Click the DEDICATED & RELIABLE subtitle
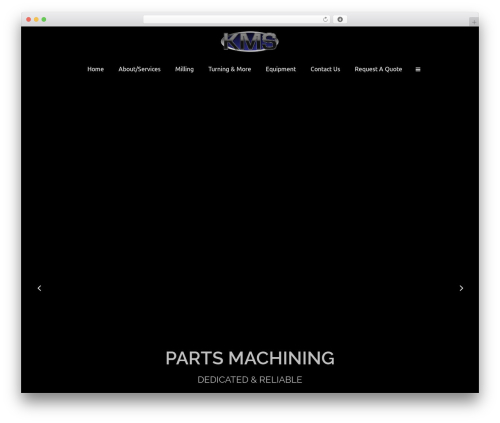The height and width of the screenshot is (423, 500). coord(250,380)
